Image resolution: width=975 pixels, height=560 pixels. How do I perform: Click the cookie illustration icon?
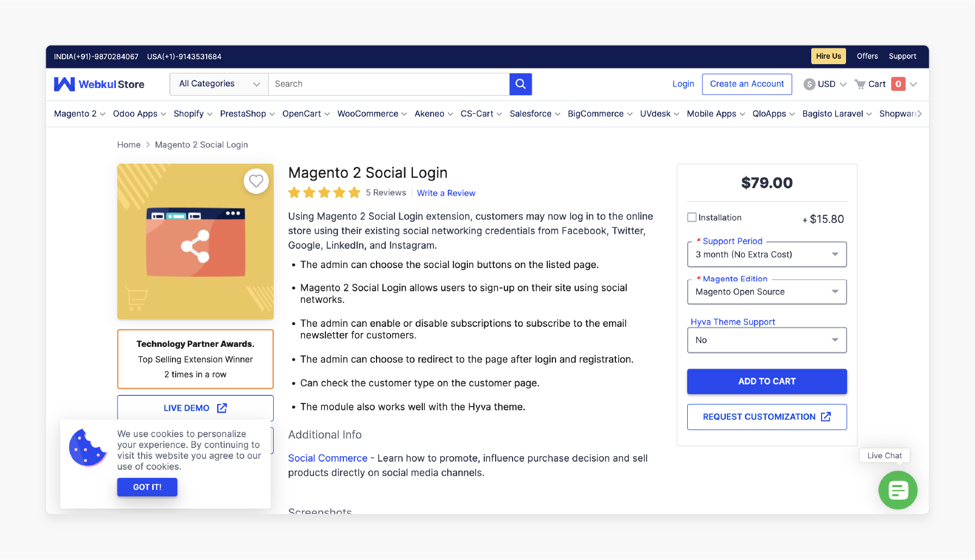(x=88, y=448)
